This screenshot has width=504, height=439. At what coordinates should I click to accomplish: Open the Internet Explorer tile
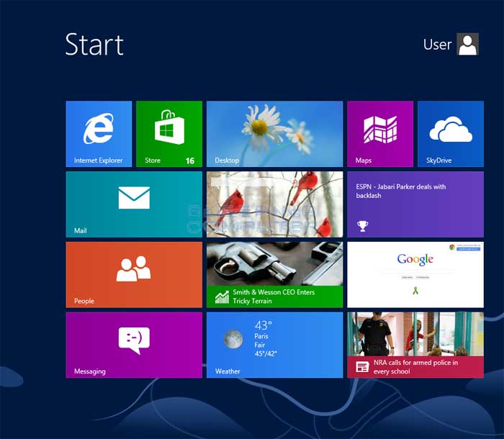(99, 134)
